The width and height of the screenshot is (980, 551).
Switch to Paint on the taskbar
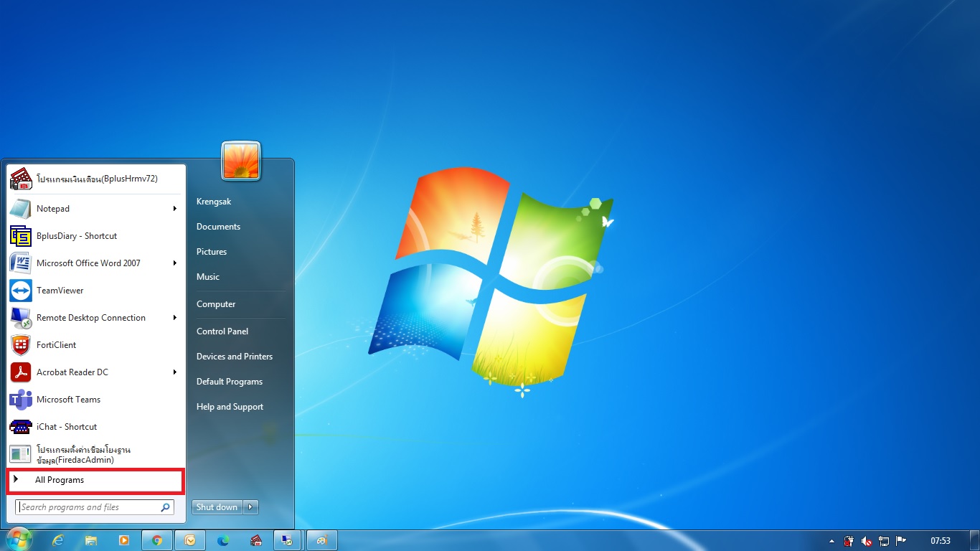pyautogui.click(x=321, y=540)
